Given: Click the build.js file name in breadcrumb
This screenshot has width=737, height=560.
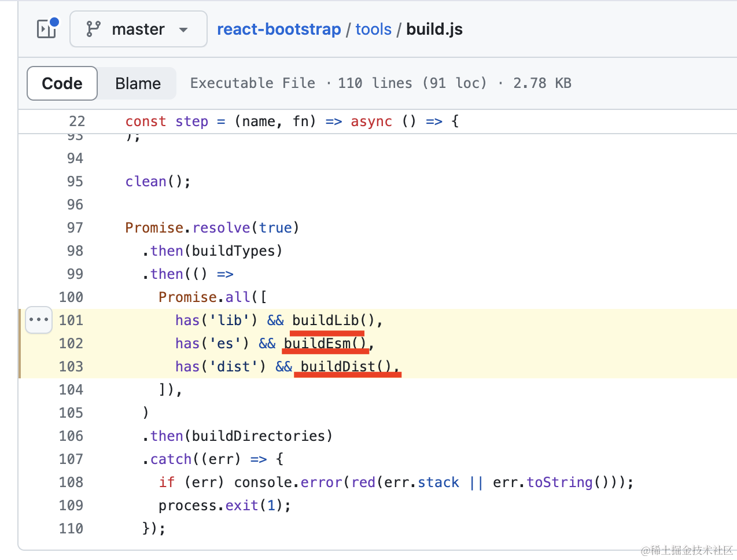Looking at the screenshot, I should (434, 30).
